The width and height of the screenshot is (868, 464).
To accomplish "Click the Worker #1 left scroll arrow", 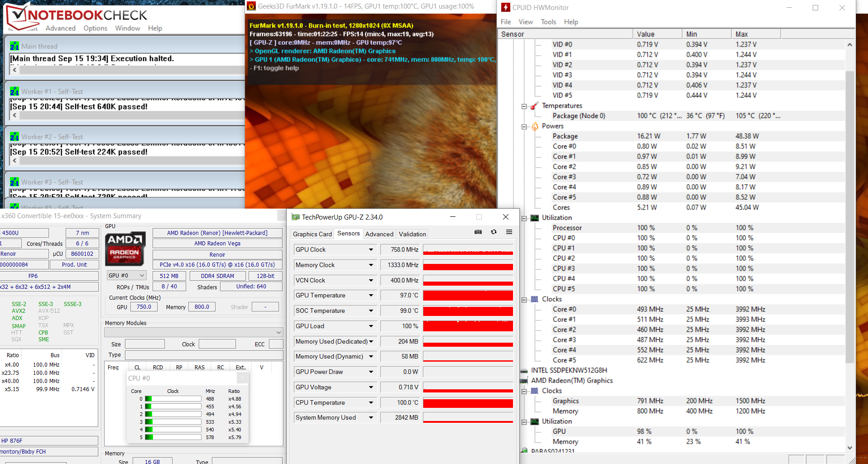I will point(15,115).
